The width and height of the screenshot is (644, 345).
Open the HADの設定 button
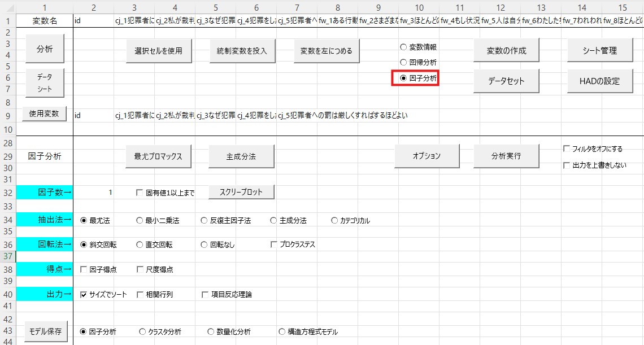(600, 81)
